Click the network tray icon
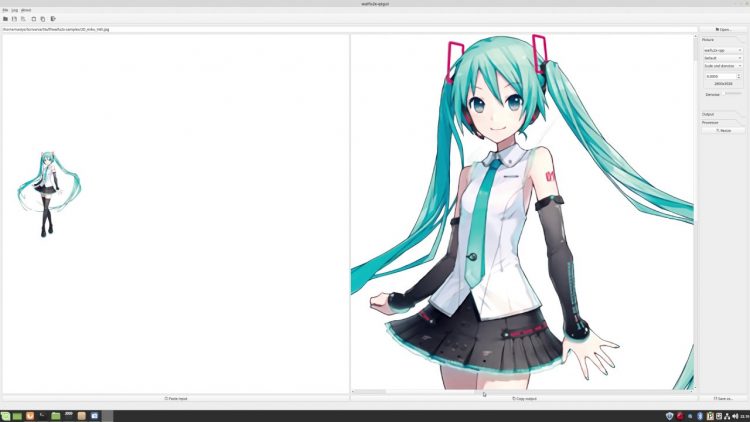The image size is (750, 422). tap(727, 416)
